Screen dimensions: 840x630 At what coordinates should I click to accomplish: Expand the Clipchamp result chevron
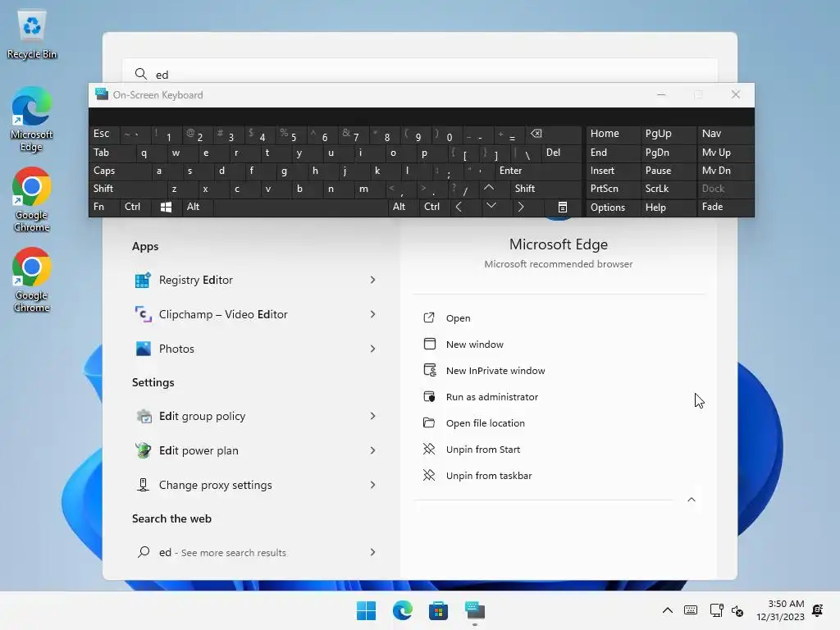pyautogui.click(x=373, y=314)
